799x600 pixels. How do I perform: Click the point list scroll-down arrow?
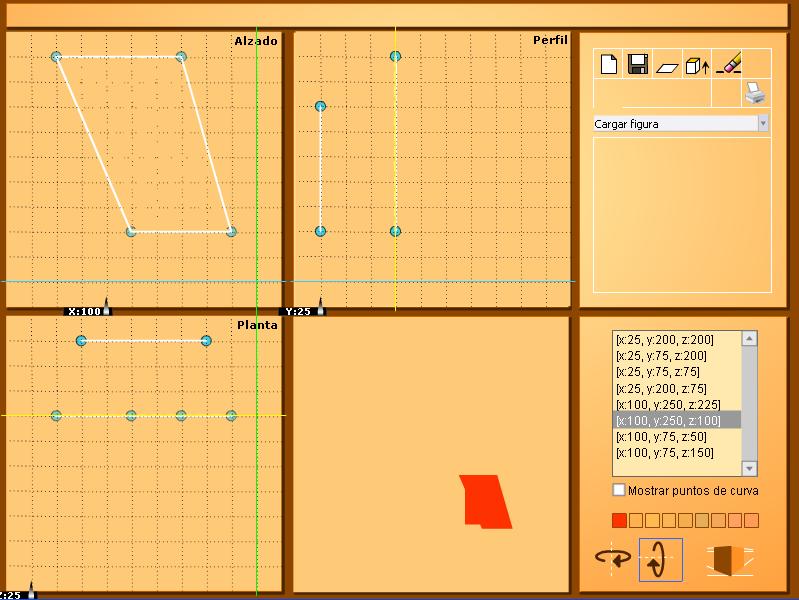[749, 468]
